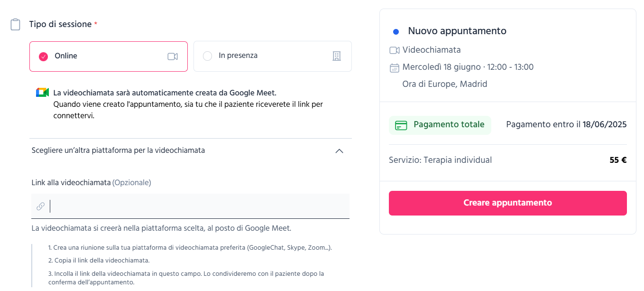Toggle 'Scegliere un'altra piattaforma per la videochiamata' header

click(x=191, y=150)
